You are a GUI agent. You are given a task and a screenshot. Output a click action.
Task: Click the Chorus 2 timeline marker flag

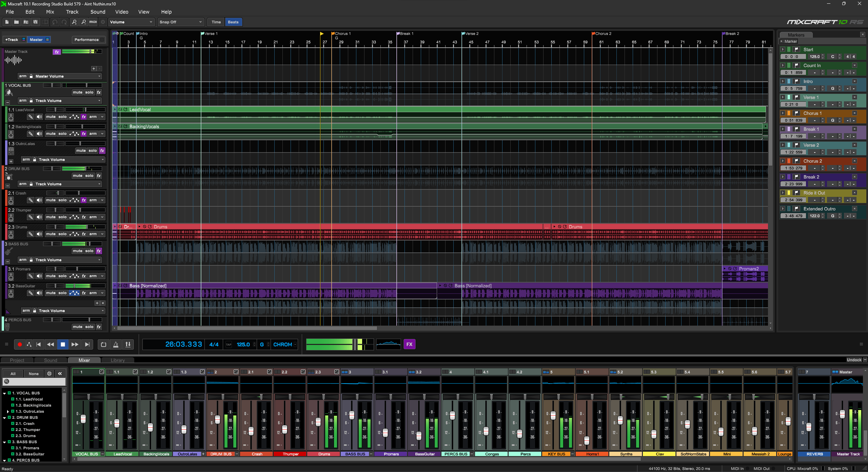pyautogui.click(x=593, y=34)
